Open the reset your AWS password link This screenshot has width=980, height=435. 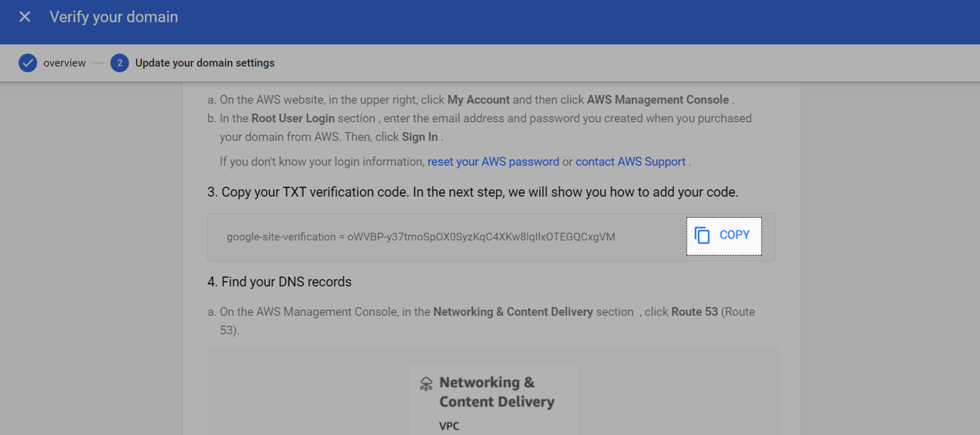point(493,162)
